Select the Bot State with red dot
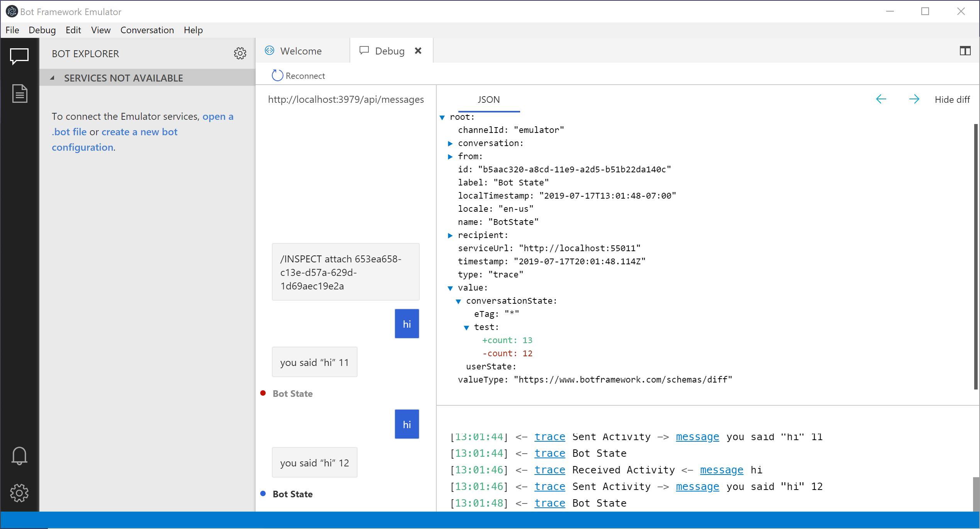Viewport: 980px width, 529px height. click(292, 394)
